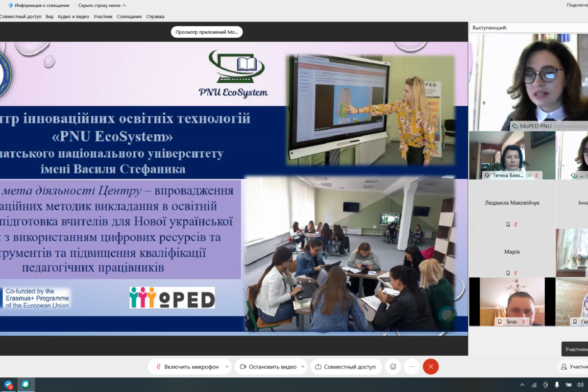Image resolution: width=588 pixels, height=392 pixels.
Task: Expand the microphone options dropdown arrow
Action: point(227,367)
